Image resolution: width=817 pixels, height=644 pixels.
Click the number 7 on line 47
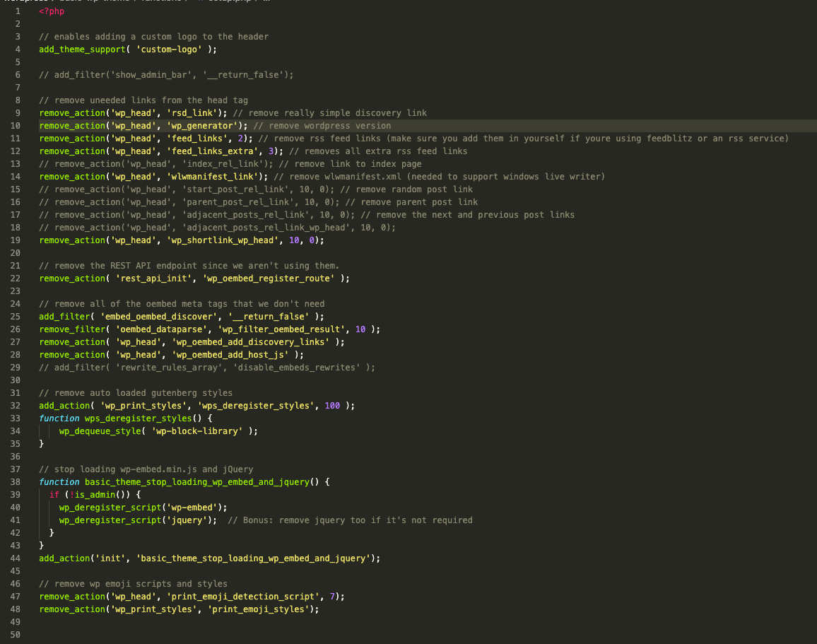click(x=332, y=597)
